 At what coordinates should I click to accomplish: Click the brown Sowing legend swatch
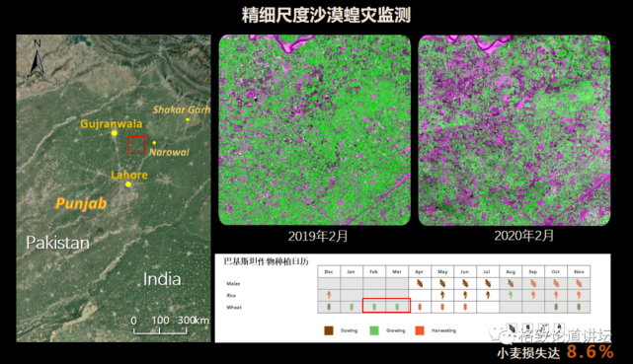pyautogui.click(x=329, y=330)
